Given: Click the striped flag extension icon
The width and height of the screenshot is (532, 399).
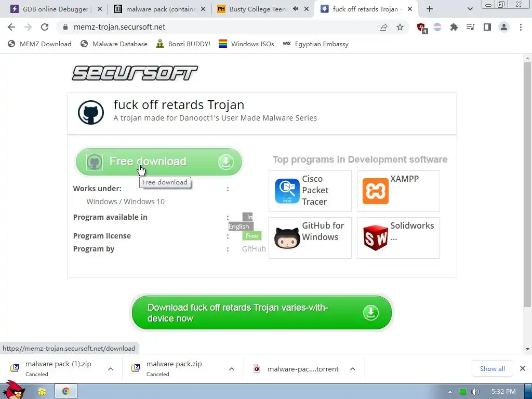Looking at the screenshot, I should click(x=437, y=27).
